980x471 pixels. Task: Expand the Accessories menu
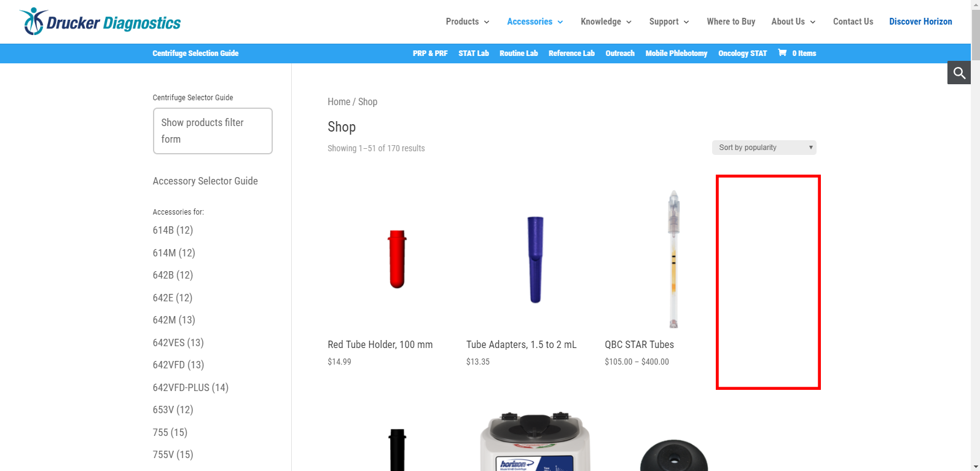(x=535, y=22)
